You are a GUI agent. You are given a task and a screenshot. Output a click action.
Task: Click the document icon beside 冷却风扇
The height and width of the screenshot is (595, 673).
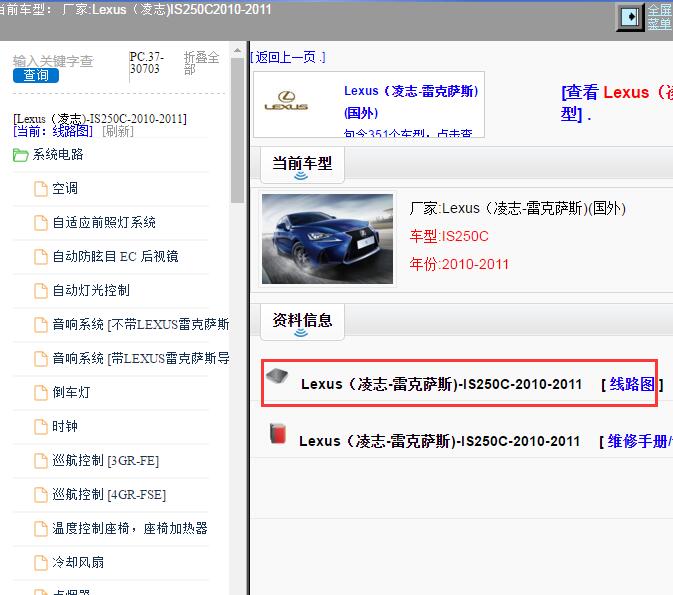[x=41, y=562]
